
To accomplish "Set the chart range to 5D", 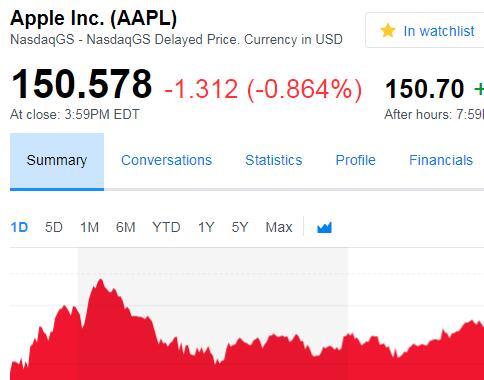I will [54, 227].
